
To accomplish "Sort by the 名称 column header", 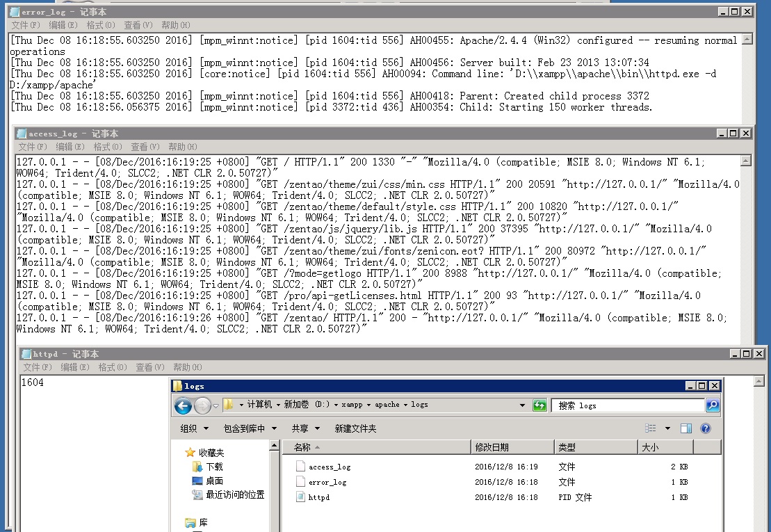I will point(376,447).
